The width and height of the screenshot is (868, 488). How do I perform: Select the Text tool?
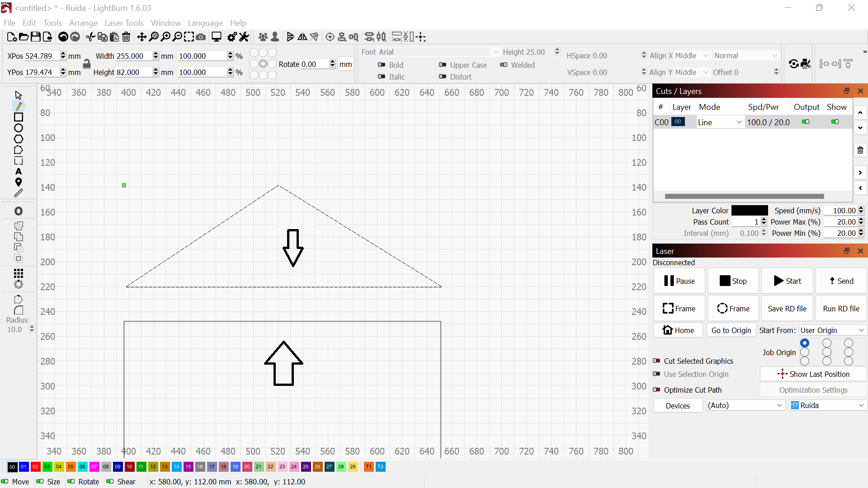pos(19,172)
